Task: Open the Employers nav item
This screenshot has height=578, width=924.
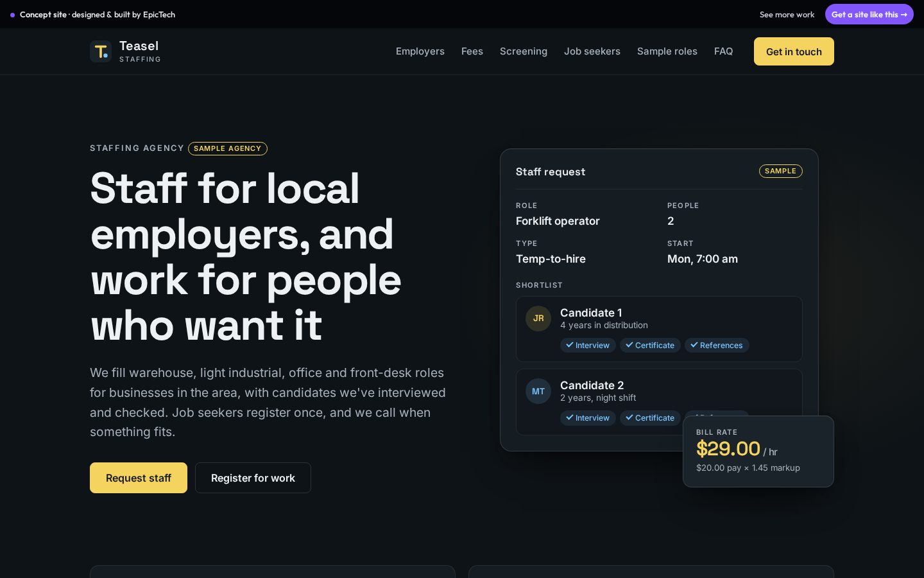Action: (420, 51)
